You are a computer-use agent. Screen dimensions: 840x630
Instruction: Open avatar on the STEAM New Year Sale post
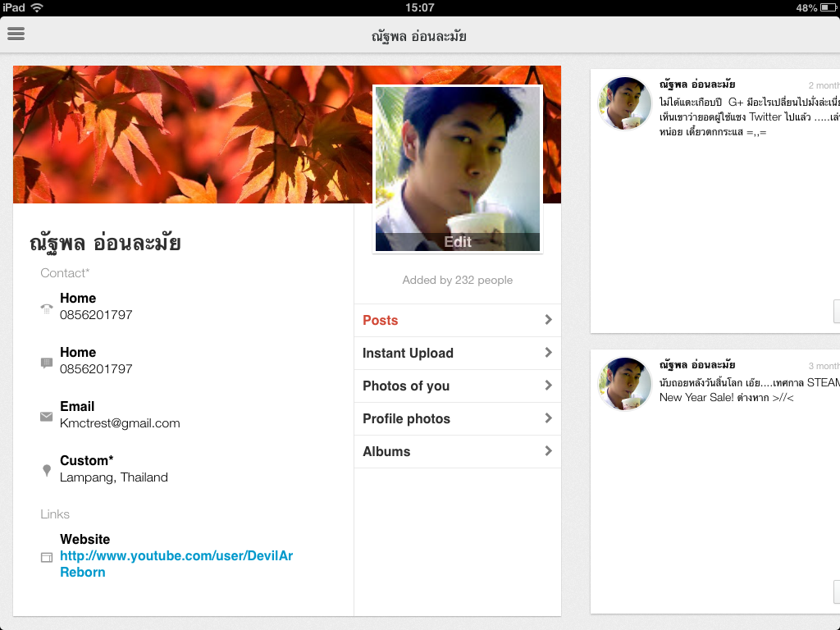(624, 384)
